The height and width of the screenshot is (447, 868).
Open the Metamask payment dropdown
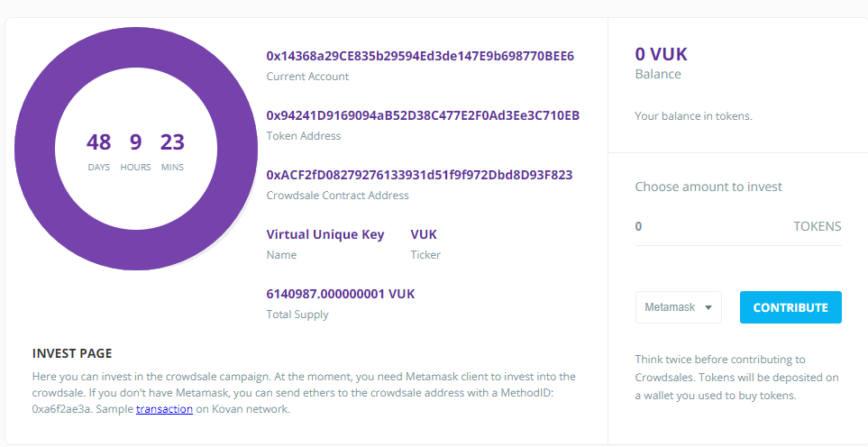[x=678, y=307]
